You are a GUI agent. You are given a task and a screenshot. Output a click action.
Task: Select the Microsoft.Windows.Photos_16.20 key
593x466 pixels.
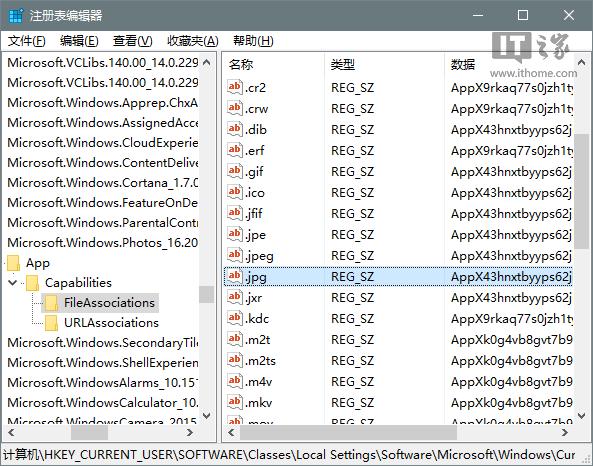(102, 243)
